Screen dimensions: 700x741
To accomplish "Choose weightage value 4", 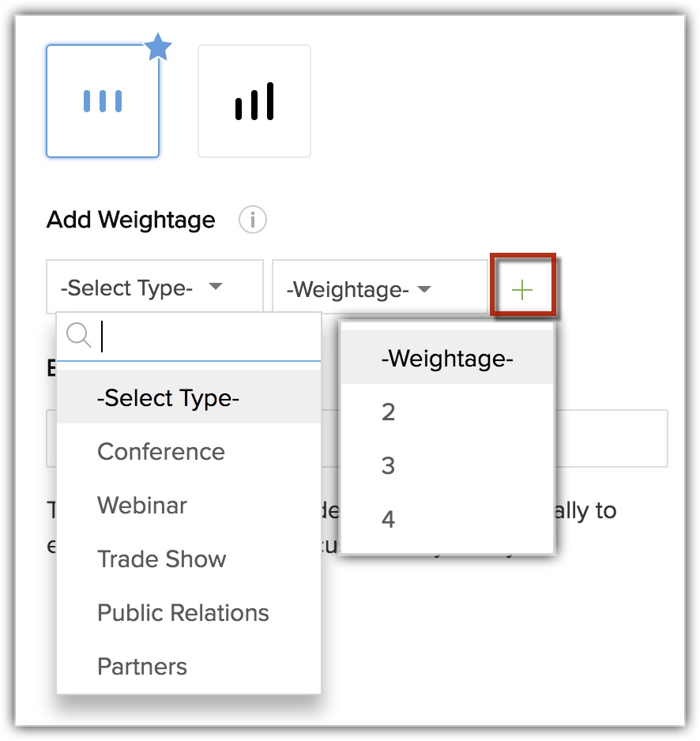I will (x=388, y=520).
